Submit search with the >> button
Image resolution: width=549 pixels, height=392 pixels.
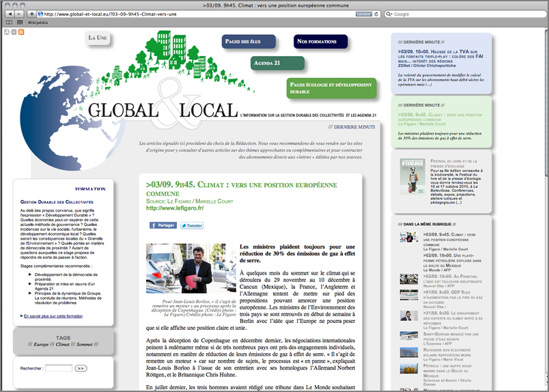tap(81, 368)
